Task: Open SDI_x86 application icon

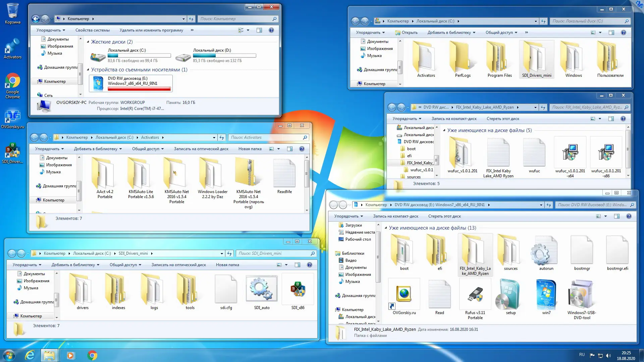Action: (x=298, y=289)
